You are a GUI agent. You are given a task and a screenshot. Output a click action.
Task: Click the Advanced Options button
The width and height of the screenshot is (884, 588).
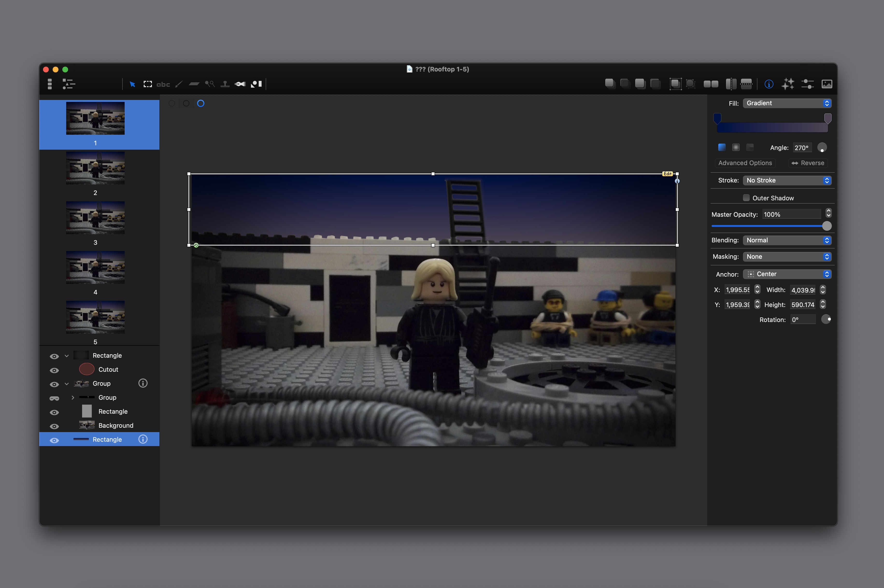pyautogui.click(x=745, y=163)
